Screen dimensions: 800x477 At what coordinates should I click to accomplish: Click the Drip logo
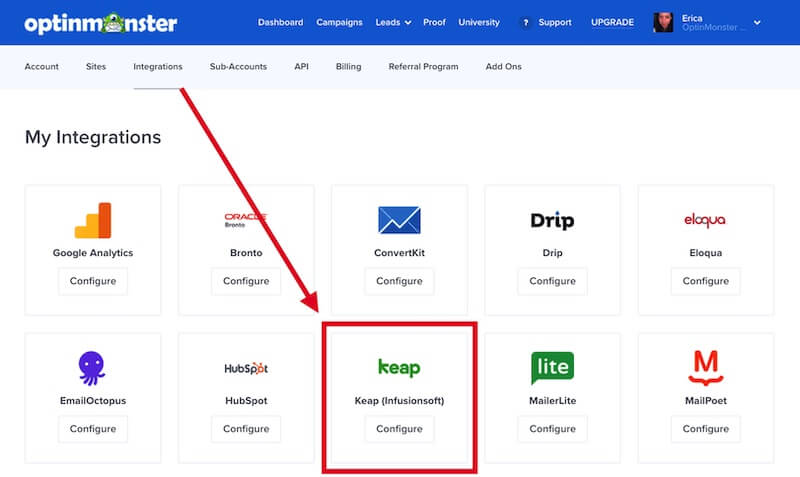tap(552, 220)
